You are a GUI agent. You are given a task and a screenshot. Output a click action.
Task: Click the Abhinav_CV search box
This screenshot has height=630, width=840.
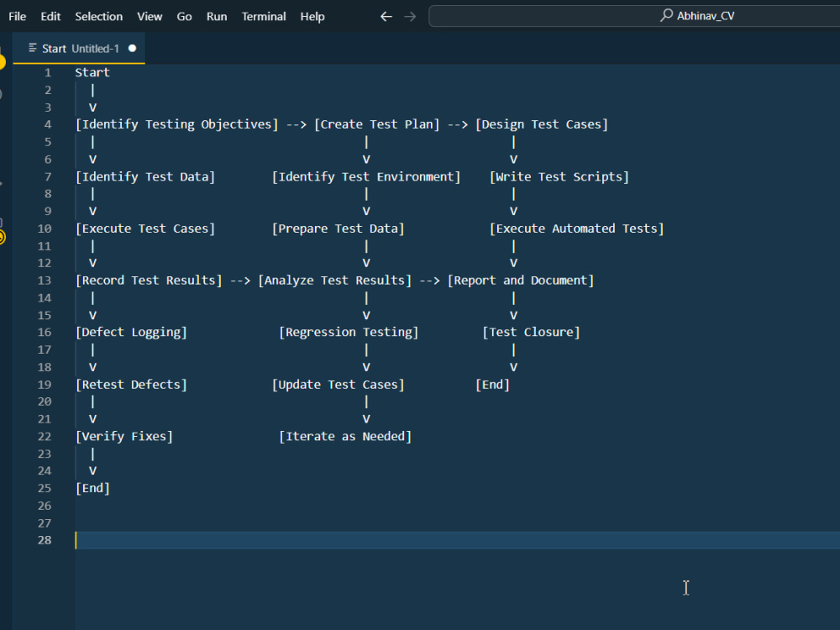click(x=634, y=16)
